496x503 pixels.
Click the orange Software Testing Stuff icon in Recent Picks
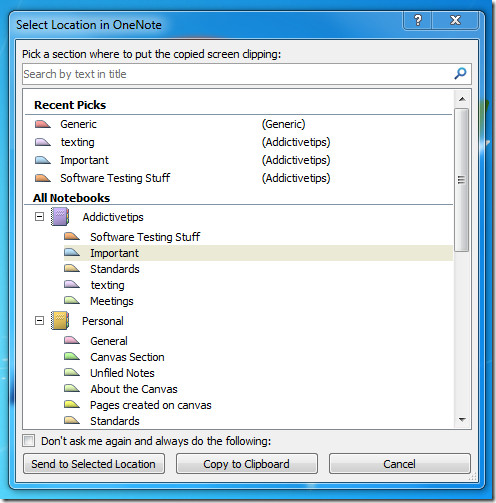click(43, 178)
